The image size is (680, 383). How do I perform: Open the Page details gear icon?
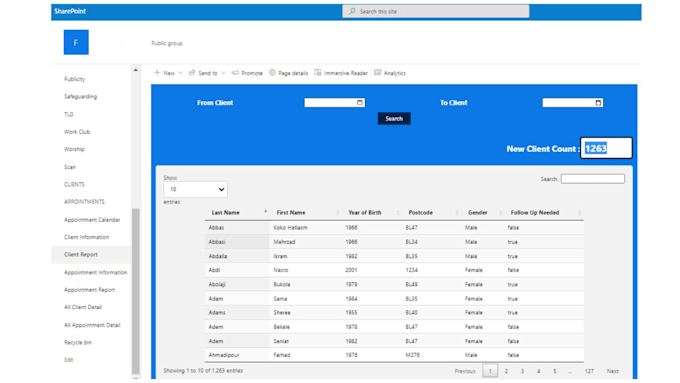272,73
